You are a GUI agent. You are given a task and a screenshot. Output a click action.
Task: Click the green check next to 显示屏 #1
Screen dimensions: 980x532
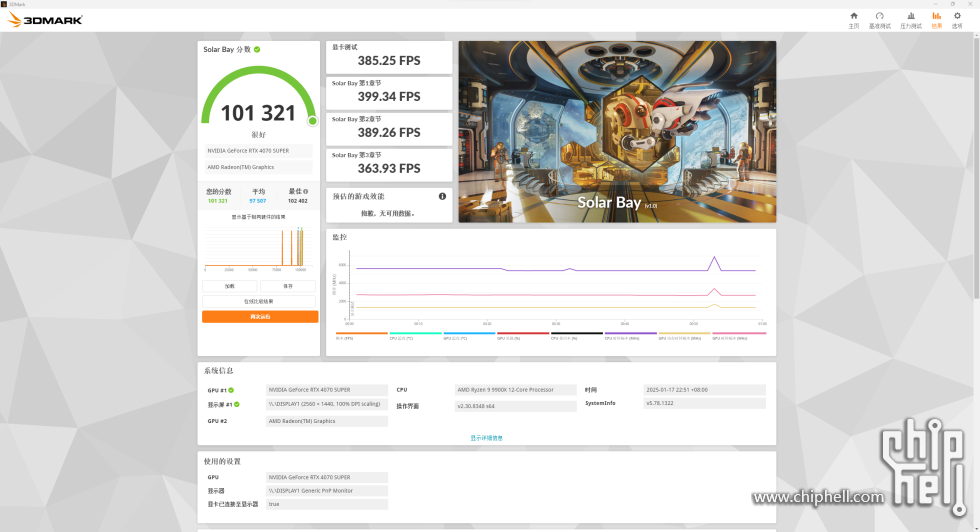237,404
